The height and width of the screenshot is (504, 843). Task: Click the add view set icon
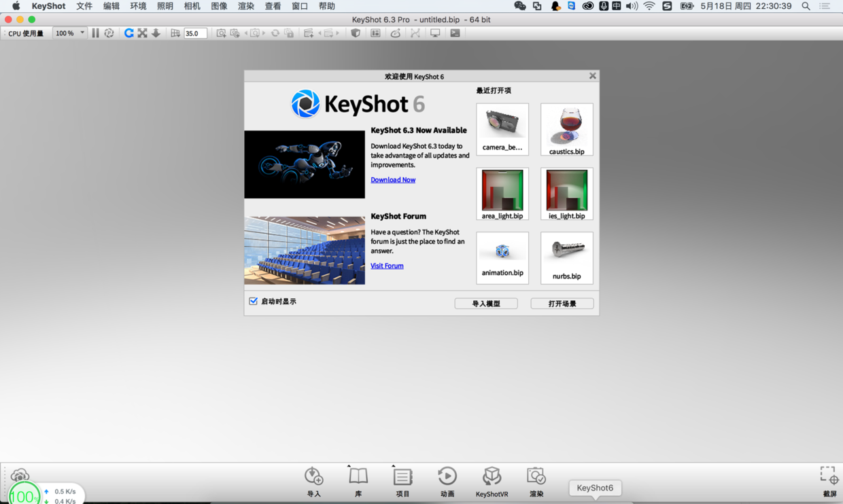point(309,33)
